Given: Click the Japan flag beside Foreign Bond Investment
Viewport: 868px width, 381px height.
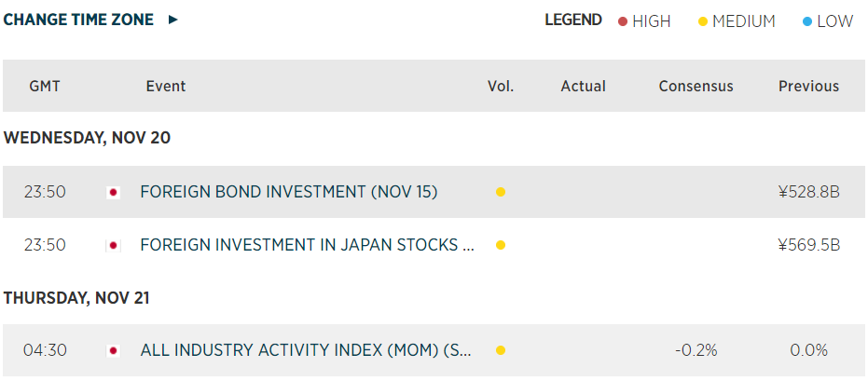Looking at the screenshot, I should pos(114,193).
